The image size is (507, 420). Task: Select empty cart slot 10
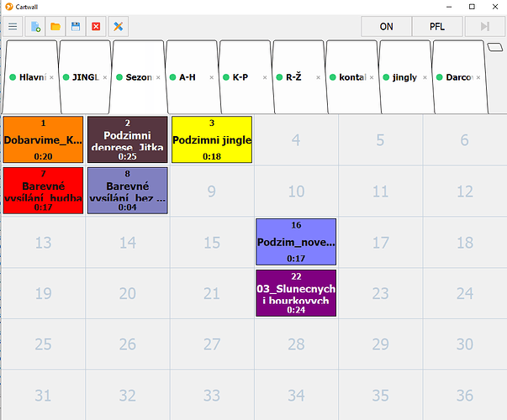pyautogui.click(x=296, y=191)
